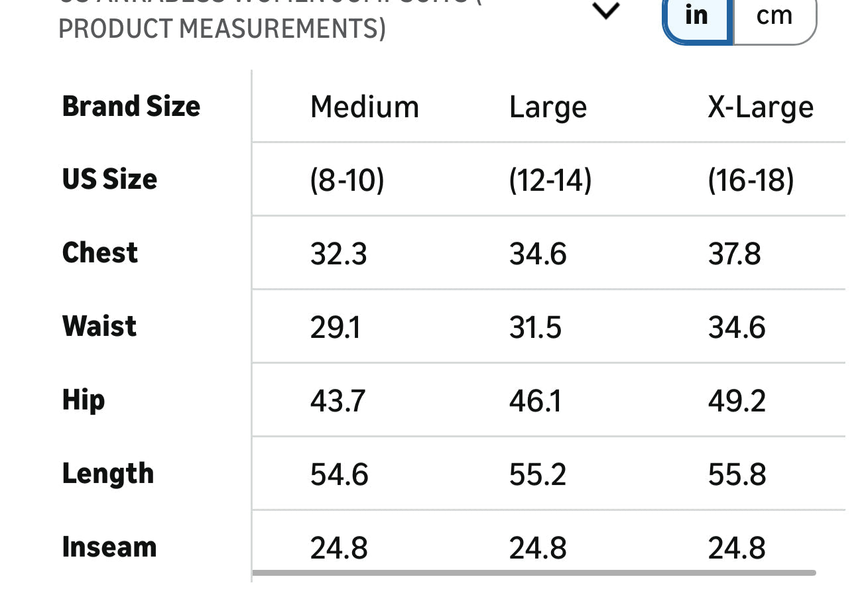Click the horizontal scrollbar under the table
The width and height of the screenshot is (868, 603).
click(534, 573)
